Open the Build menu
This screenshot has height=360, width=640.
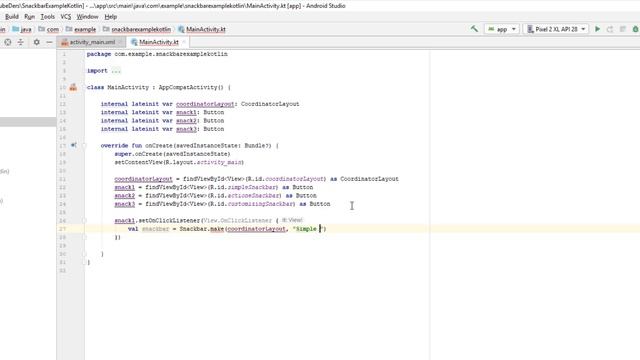coord(11,17)
